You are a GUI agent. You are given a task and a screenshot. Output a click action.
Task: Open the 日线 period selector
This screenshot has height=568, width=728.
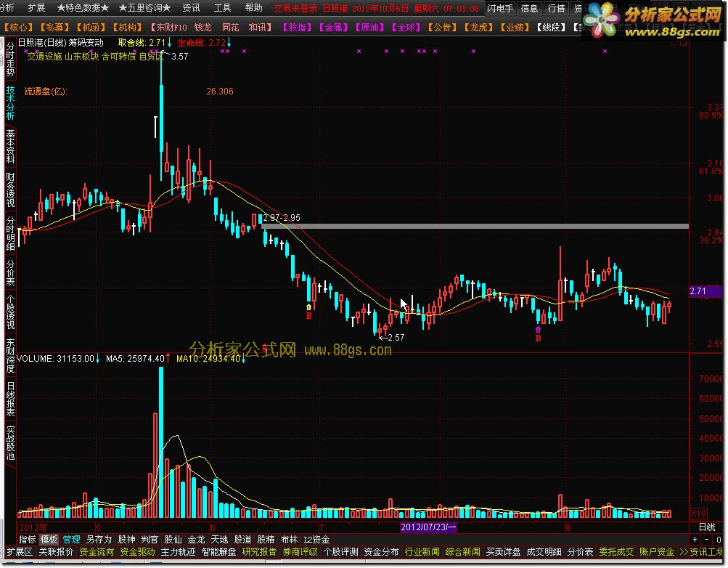pos(707,527)
